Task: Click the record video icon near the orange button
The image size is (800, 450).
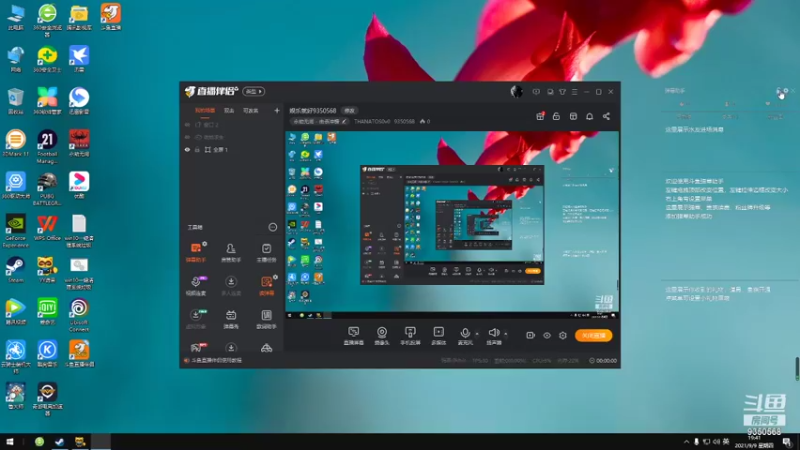Action: (530, 335)
